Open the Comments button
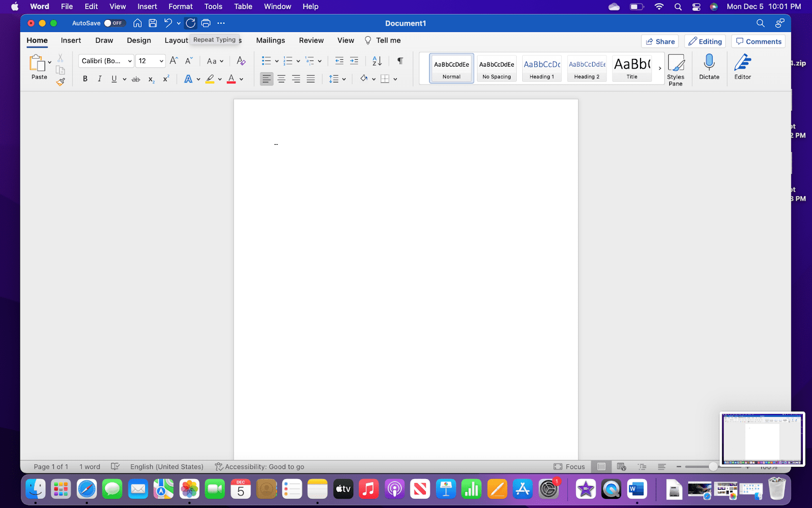 [x=758, y=41]
